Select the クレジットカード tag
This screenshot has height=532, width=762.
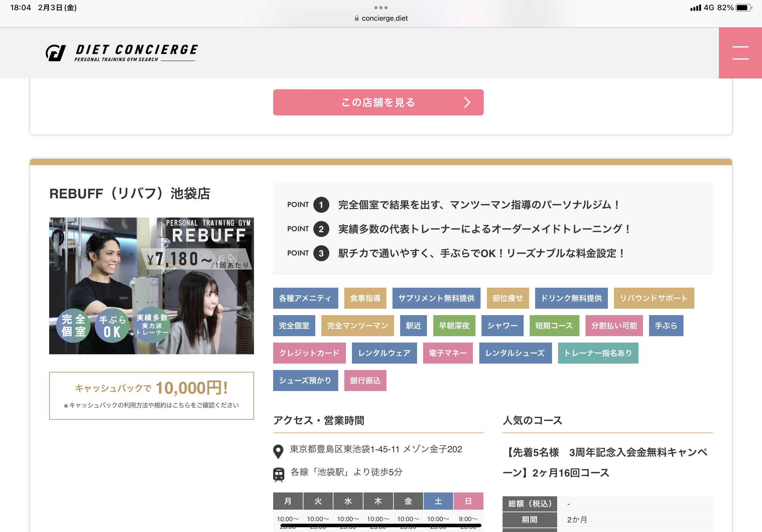coord(309,353)
